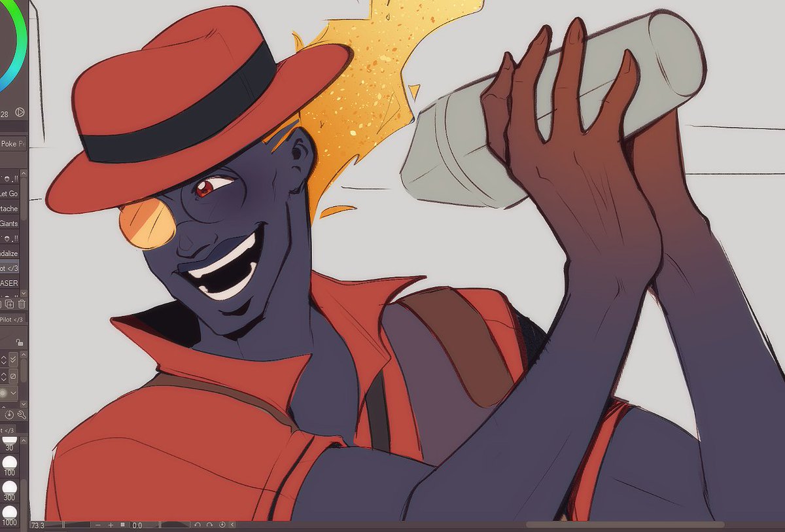Select the 'Let Go' brush
Viewport: 785px width, 532px height.
[9, 194]
